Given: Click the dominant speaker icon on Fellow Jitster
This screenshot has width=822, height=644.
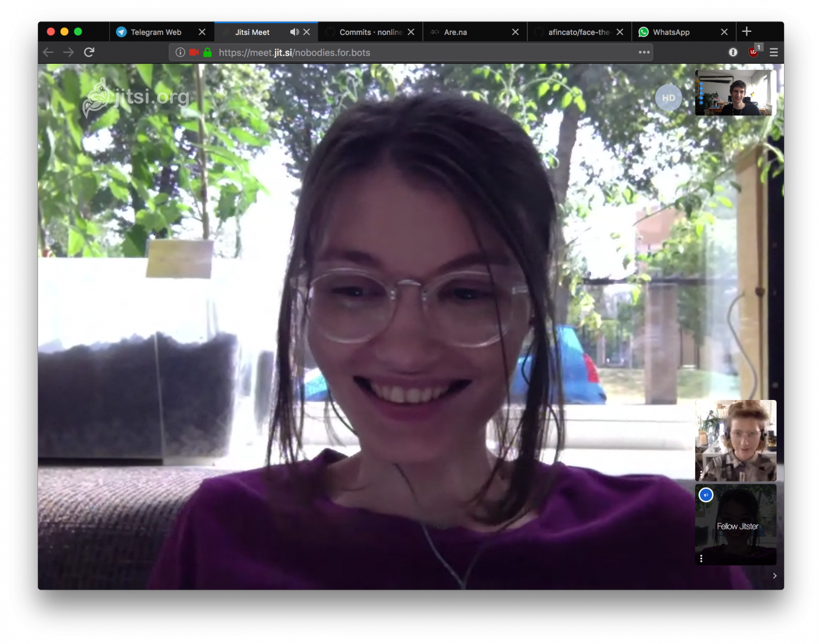Looking at the screenshot, I should click(x=706, y=495).
